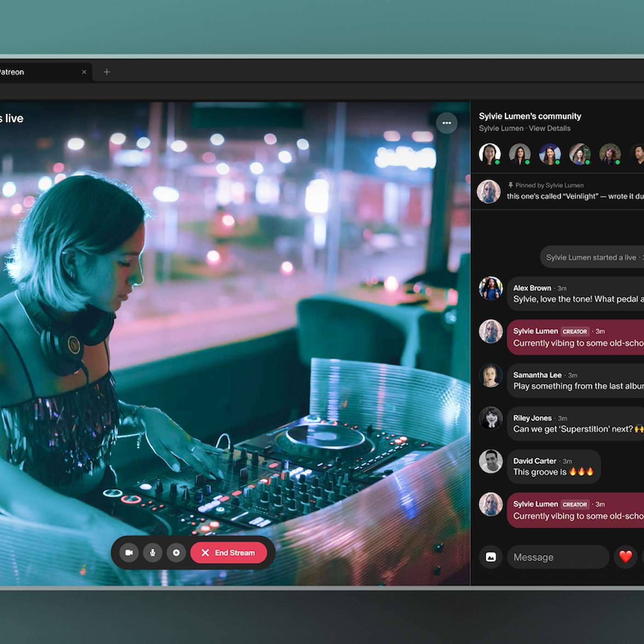Send a heart reaction in chat
The height and width of the screenshot is (644, 644).
click(x=625, y=557)
